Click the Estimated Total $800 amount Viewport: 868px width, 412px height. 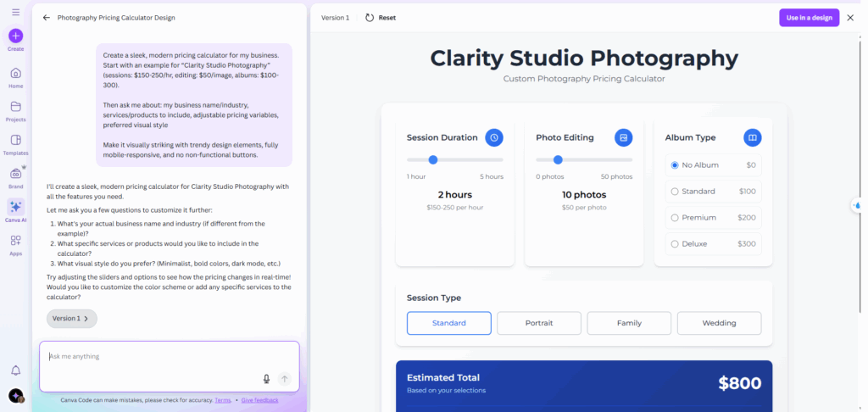point(739,382)
